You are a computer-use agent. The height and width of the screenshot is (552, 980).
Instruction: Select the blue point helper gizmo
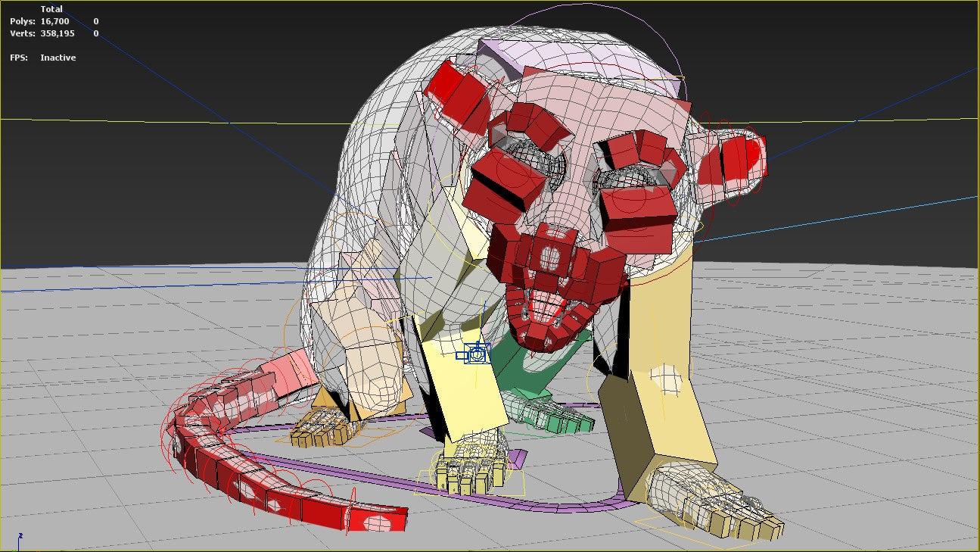point(475,354)
